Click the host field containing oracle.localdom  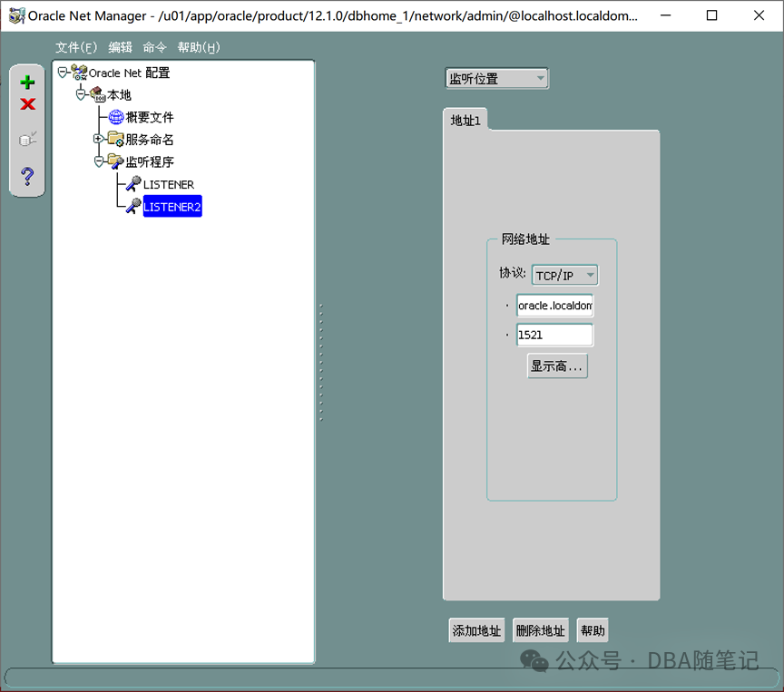(x=555, y=306)
